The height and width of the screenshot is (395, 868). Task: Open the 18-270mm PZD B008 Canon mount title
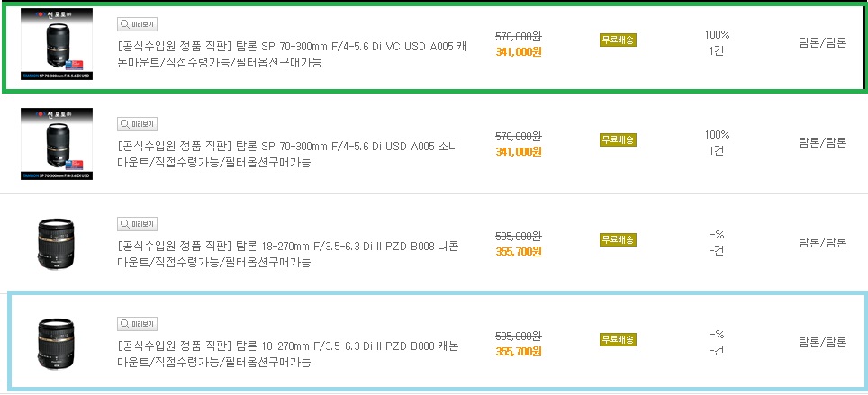288,355
